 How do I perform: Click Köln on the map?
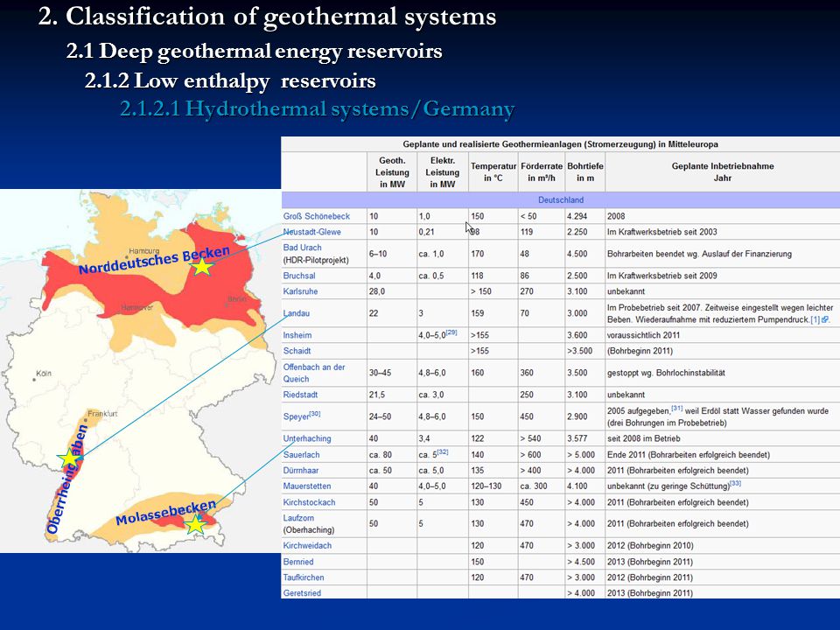(44, 374)
